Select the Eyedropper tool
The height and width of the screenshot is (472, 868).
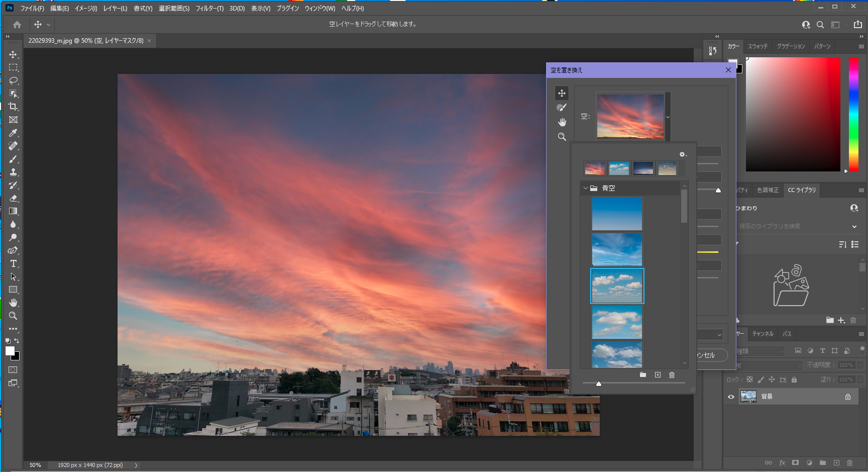click(13, 133)
